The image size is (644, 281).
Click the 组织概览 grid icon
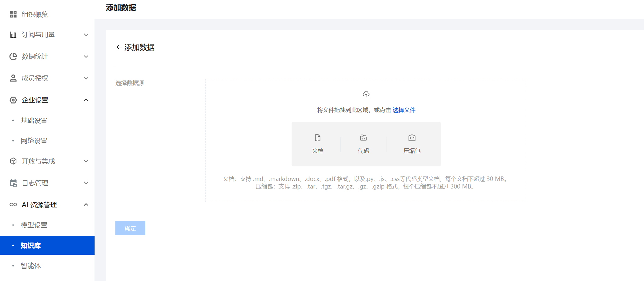tap(13, 14)
